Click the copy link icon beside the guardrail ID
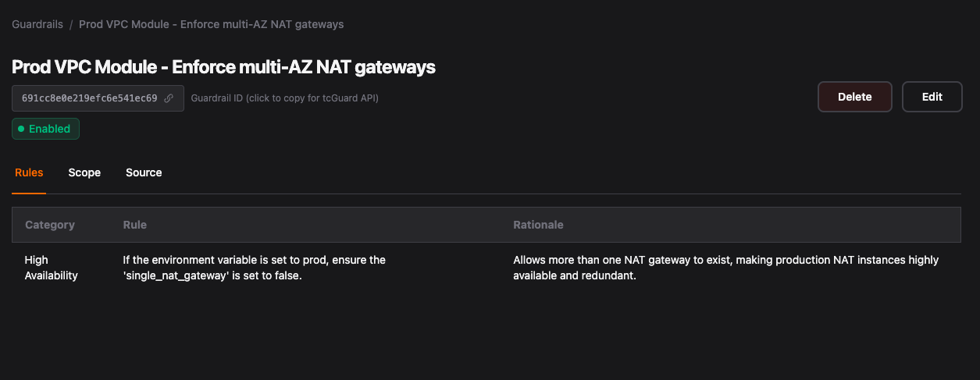Image resolution: width=980 pixels, height=380 pixels. coord(169,98)
